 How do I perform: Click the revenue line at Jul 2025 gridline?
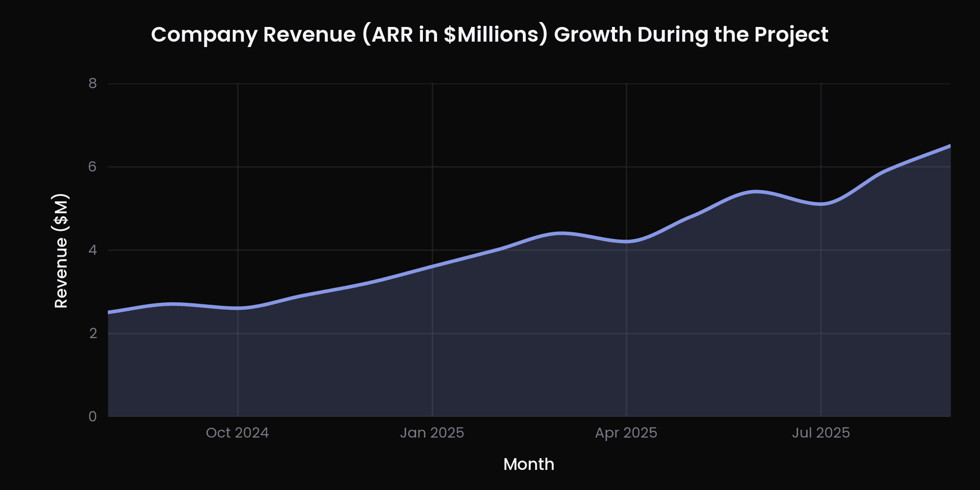click(x=821, y=204)
